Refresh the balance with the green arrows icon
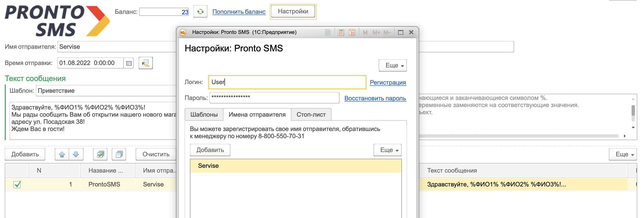 coord(200,11)
